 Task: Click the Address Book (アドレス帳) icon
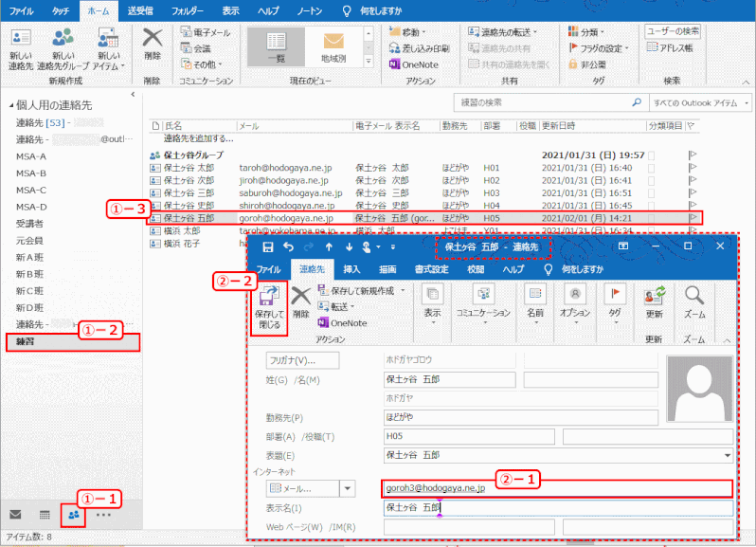pyautogui.click(x=652, y=47)
